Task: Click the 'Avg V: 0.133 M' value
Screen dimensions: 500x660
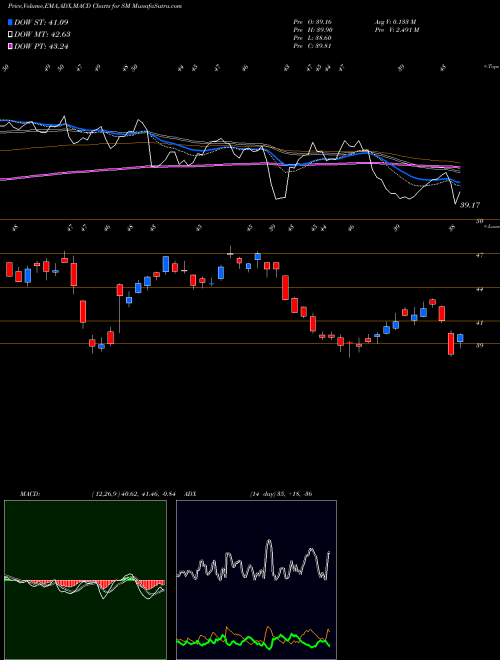Action: (x=395, y=21)
